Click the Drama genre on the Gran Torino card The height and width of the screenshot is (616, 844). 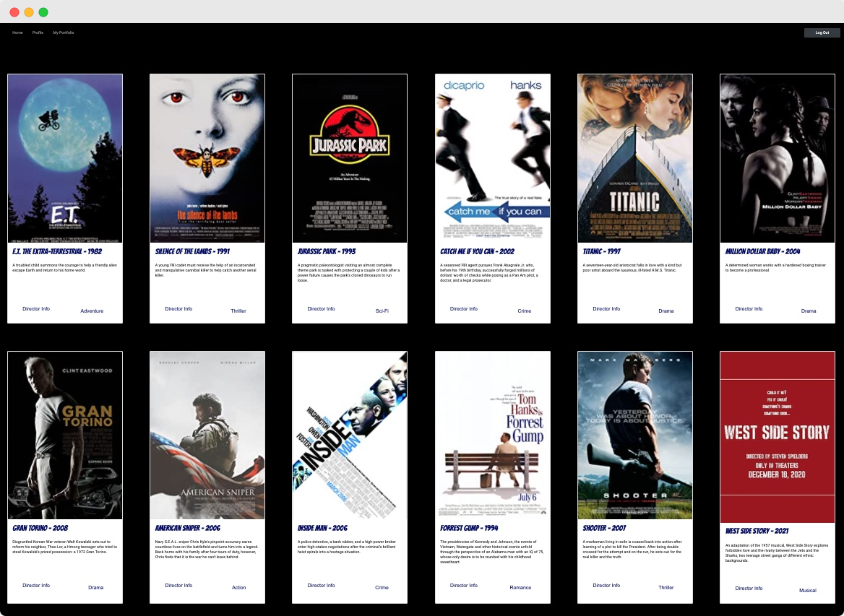(x=96, y=588)
